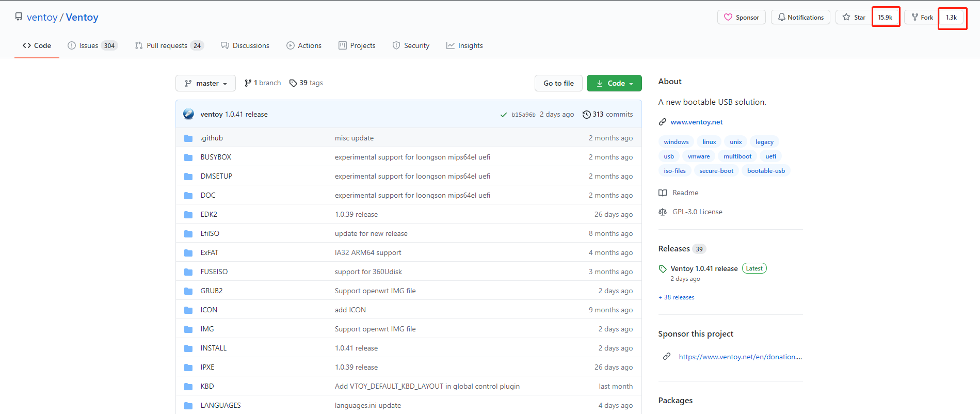The height and width of the screenshot is (414, 980).
Task: View the Insights tab
Action: [464, 45]
